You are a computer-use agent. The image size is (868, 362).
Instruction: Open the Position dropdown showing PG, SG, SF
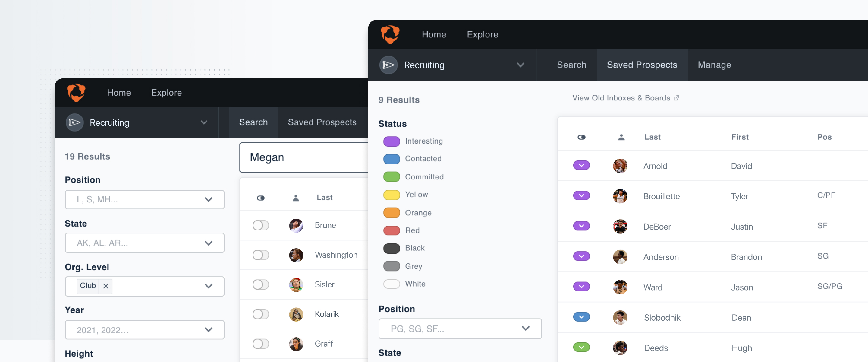(x=460, y=329)
